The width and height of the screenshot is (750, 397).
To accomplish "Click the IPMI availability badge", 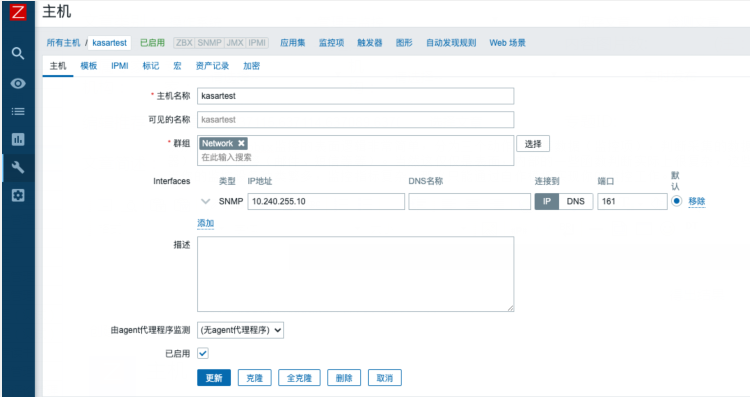I will click(257, 43).
